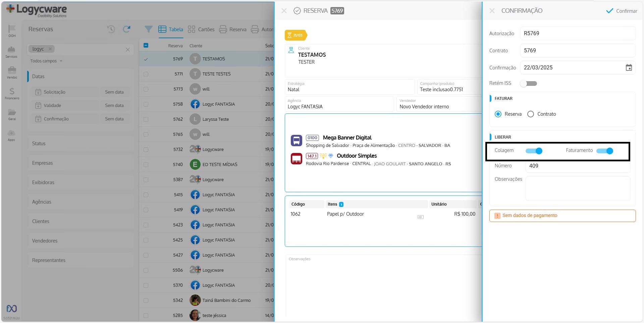Switch to the Tabela view tab
644x323 pixels.
171,30
